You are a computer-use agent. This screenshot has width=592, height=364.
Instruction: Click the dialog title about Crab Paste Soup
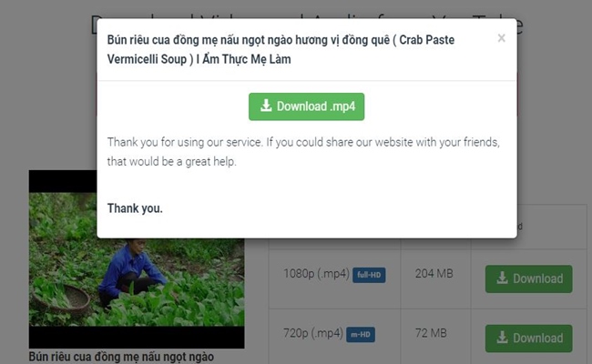(x=281, y=49)
